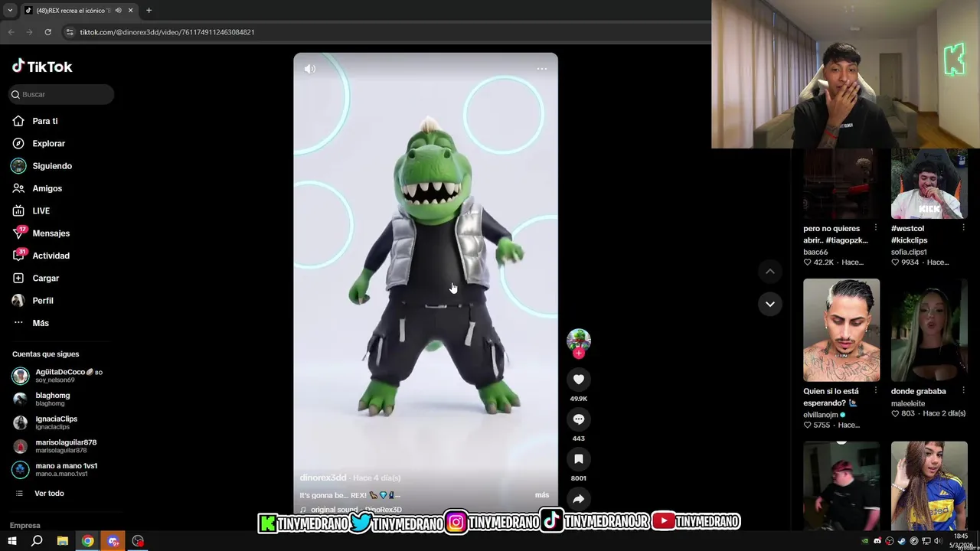
Task: Go to next video with down arrow
Action: pyautogui.click(x=770, y=304)
